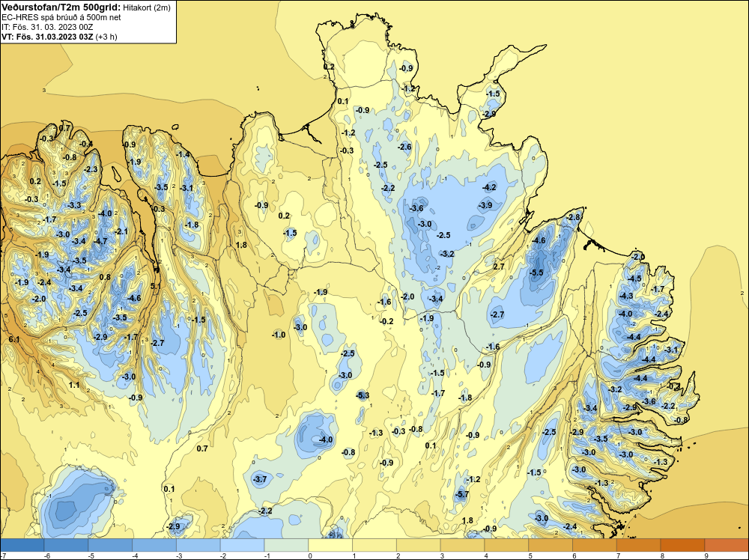Select the "IT: Fös. 31. 03. 2023 00Z" line
Viewport: 749px width, 560px height.
point(47,27)
